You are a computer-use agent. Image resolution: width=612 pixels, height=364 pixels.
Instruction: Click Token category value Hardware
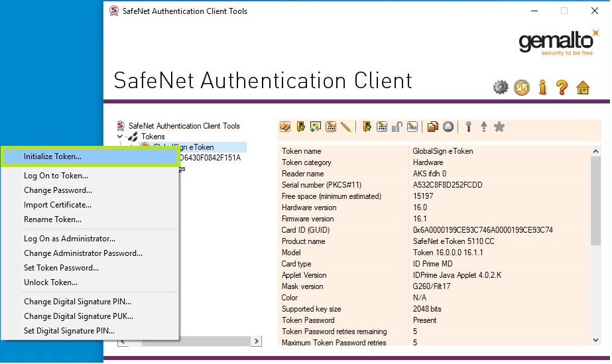point(428,162)
